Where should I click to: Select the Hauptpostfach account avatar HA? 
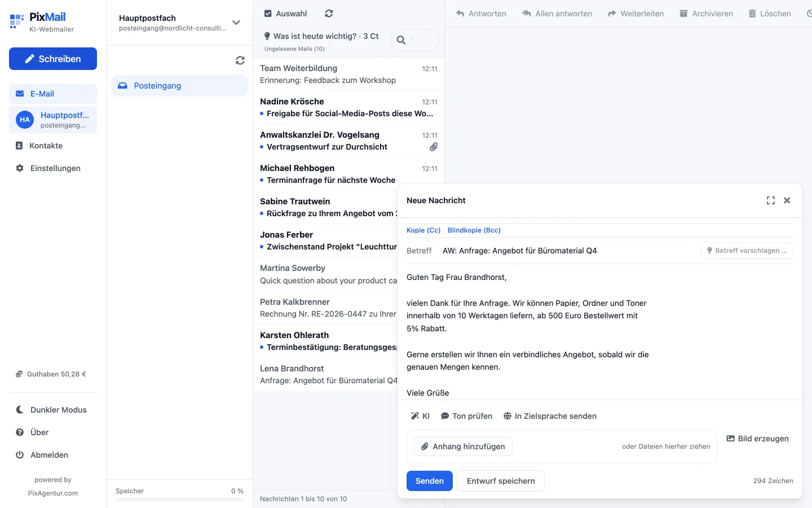pos(25,120)
